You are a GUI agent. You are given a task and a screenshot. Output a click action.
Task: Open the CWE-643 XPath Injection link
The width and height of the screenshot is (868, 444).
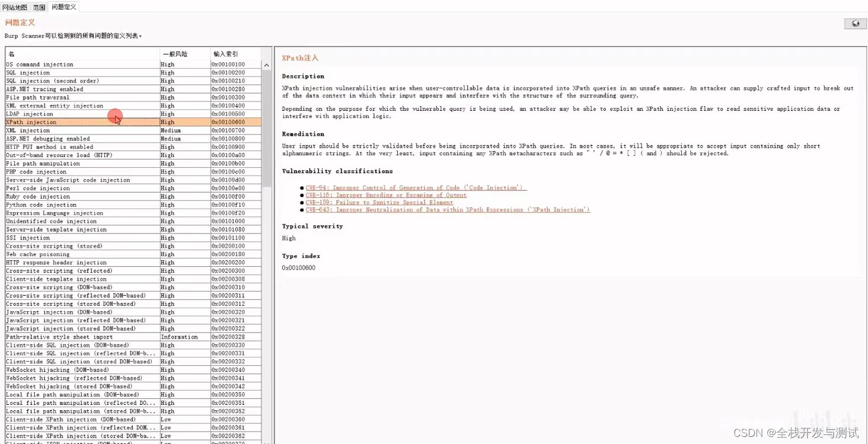click(x=448, y=210)
